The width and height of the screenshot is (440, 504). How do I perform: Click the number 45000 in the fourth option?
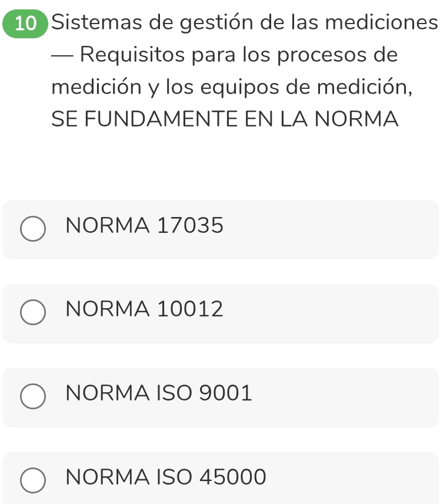point(233,476)
